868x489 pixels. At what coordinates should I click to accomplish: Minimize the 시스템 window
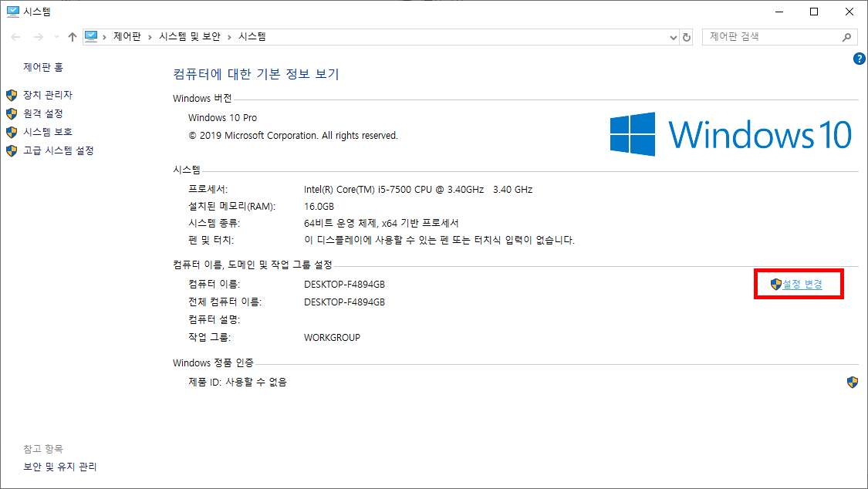coord(779,12)
